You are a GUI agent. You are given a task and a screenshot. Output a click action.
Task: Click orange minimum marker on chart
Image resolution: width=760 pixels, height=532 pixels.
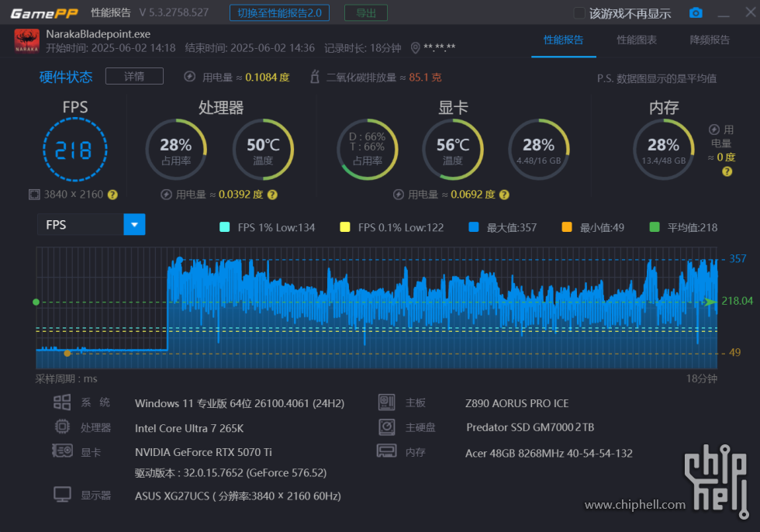[x=67, y=353]
